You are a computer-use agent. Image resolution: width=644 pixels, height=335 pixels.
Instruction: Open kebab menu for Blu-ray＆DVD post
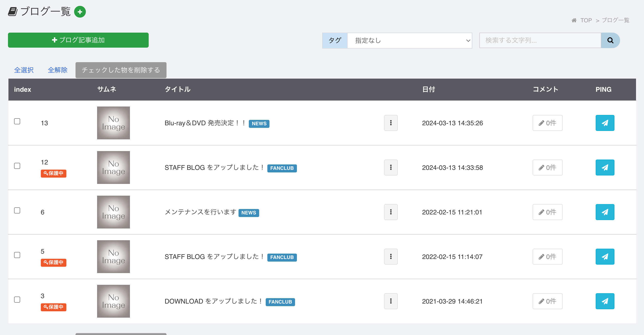[391, 123]
